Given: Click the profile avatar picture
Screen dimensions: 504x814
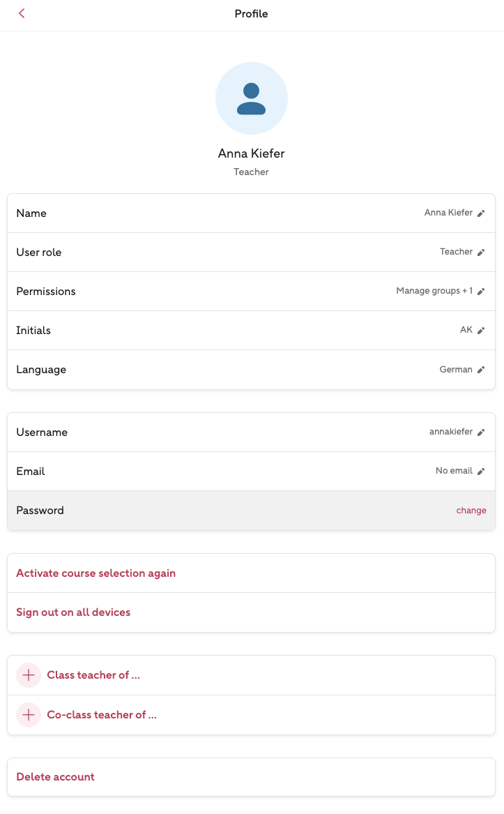Looking at the screenshot, I should coord(252,98).
